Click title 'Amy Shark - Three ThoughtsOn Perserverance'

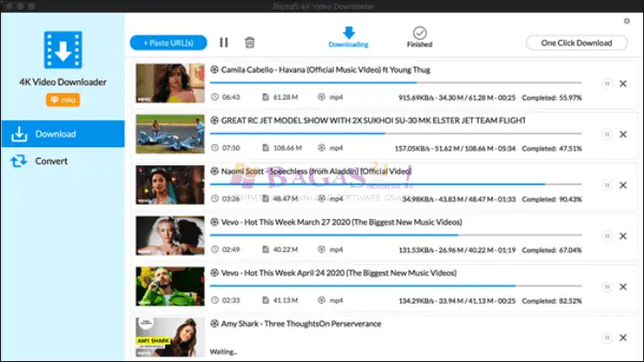301,324
